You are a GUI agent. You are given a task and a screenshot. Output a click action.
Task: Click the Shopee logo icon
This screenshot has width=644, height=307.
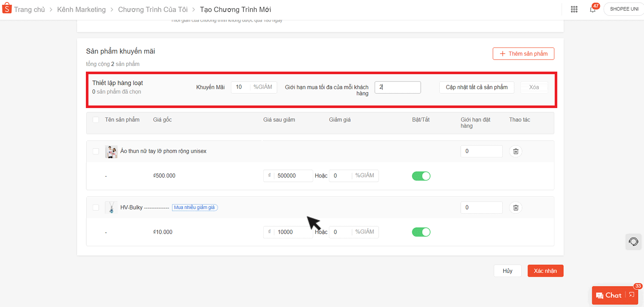point(7,9)
